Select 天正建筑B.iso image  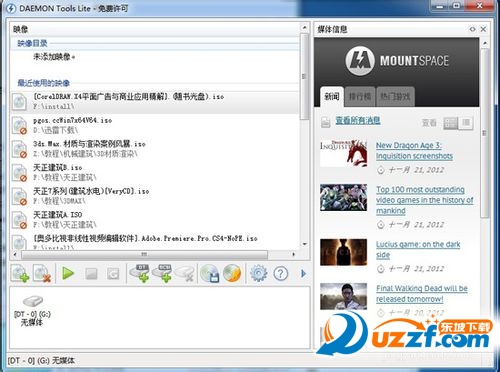tap(155, 172)
